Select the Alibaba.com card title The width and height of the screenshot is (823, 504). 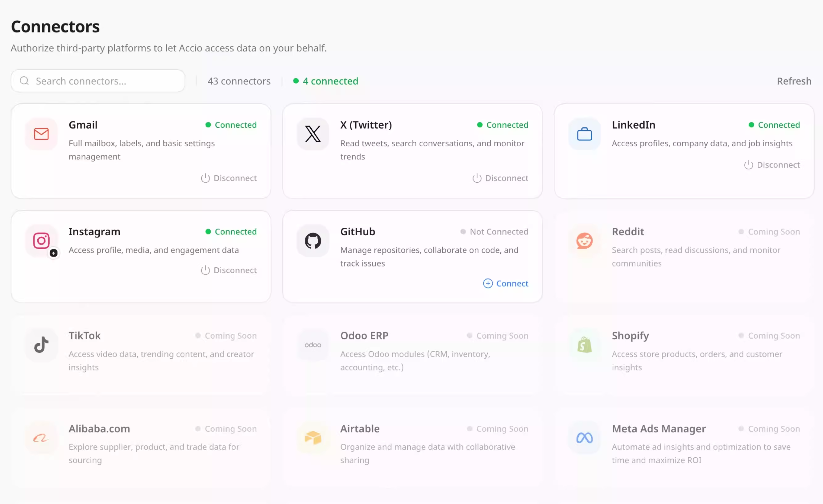click(x=99, y=429)
